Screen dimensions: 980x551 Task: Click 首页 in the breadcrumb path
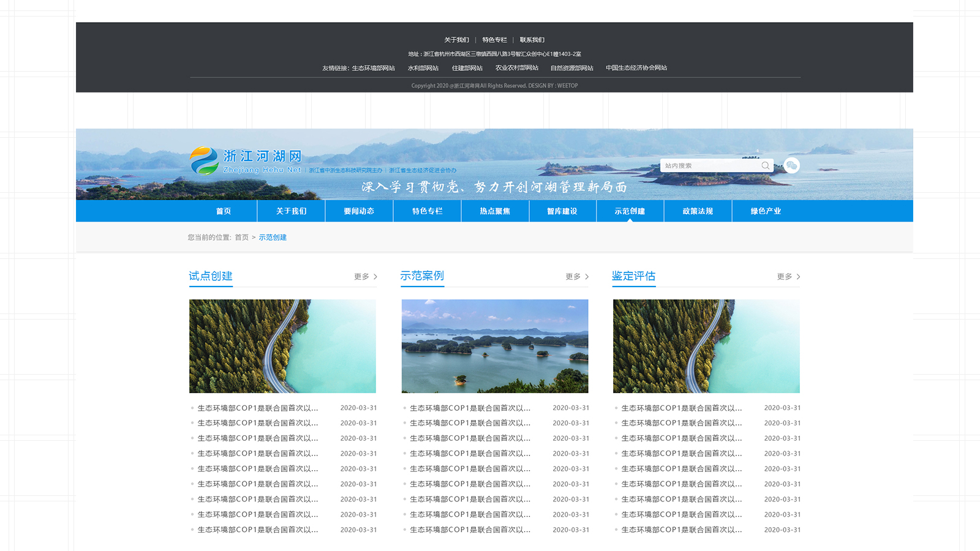(241, 238)
